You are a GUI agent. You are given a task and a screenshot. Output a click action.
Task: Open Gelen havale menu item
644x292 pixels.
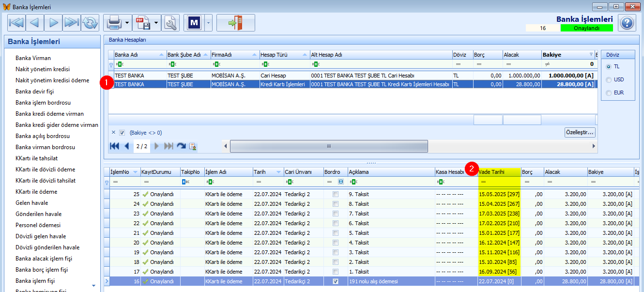click(x=31, y=203)
